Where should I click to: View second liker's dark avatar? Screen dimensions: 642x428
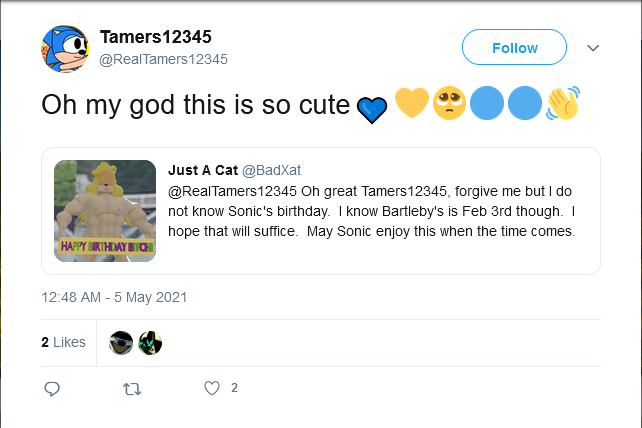point(150,342)
